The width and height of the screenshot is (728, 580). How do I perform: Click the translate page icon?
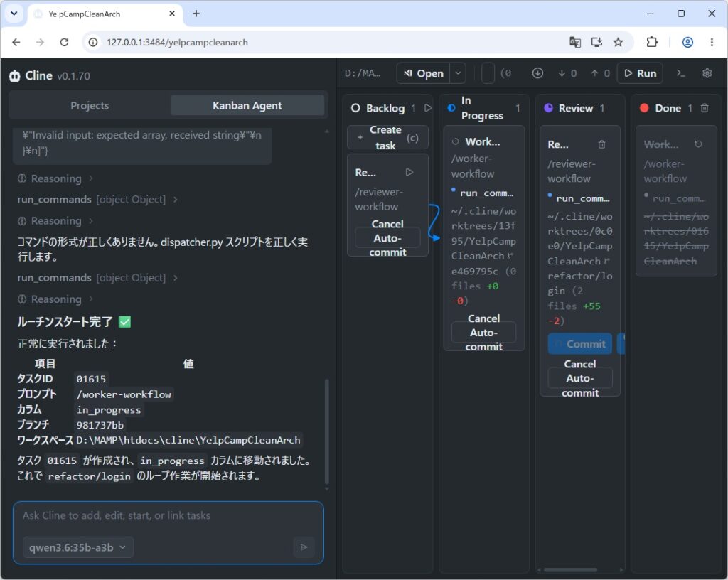(574, 42)
